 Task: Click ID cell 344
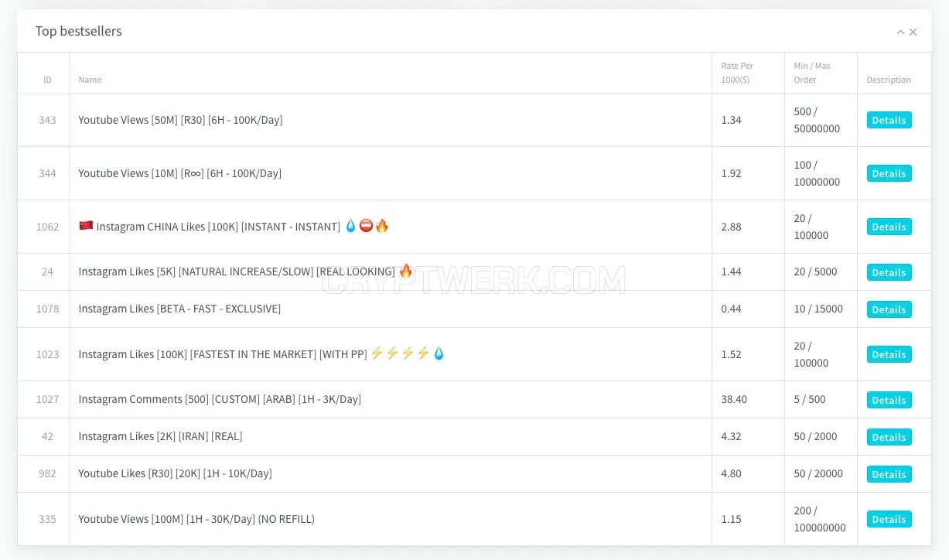pos(47,173)
